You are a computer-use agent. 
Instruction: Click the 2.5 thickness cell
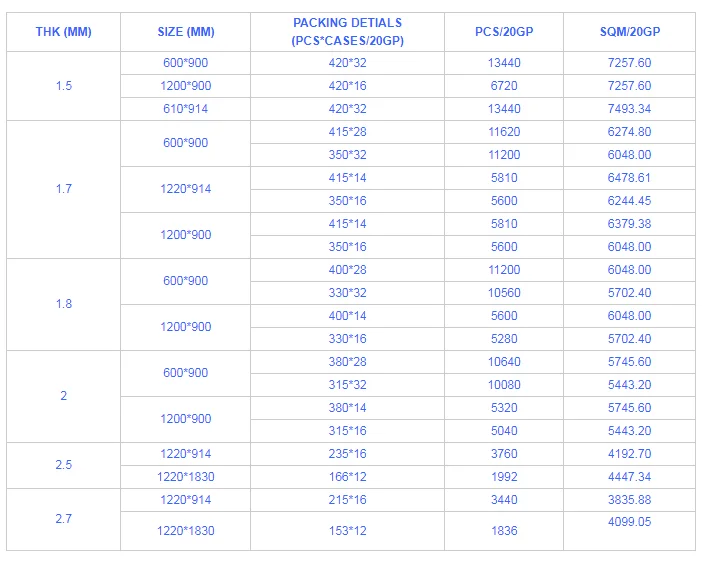click(63, 465)
